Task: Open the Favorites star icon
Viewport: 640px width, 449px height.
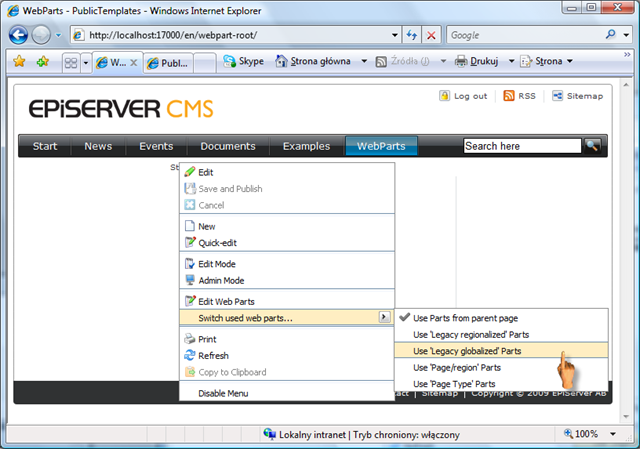Action: pos(19,61)
